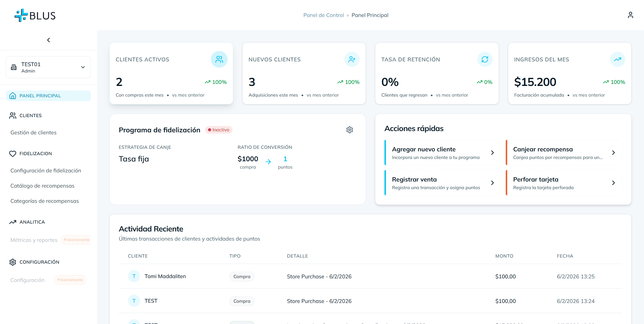The height and width of the screenshot is (324, 644).
Task: Click the Tasa de Retención refresh icon
Action: 485,59
